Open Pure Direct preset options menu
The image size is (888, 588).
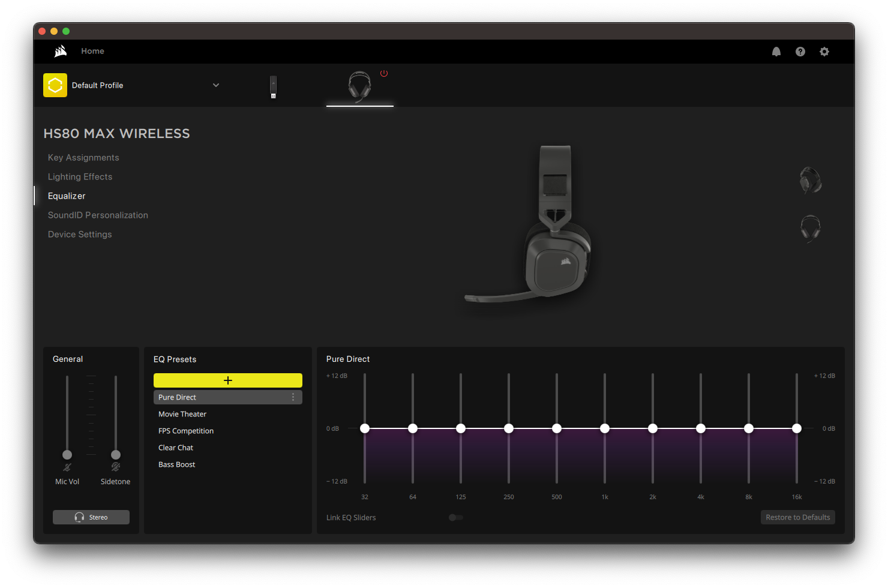click(x=293, y=397)
